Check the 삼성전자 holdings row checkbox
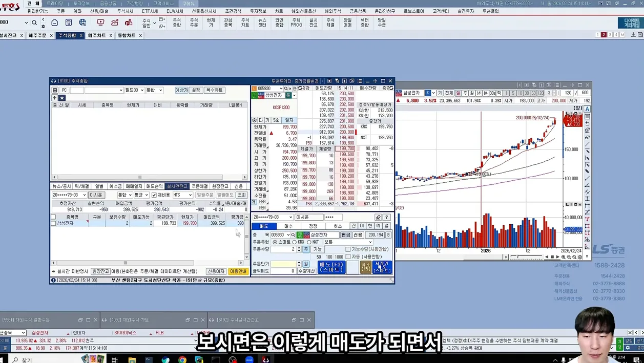Viewport: 644px width, 363px height. click(x=53, y=223)
